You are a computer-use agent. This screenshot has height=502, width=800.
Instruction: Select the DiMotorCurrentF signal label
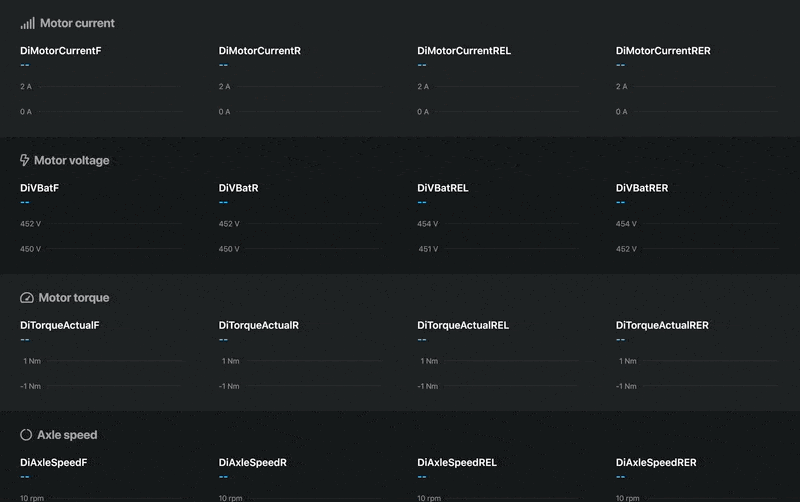(x=60, y=50)
